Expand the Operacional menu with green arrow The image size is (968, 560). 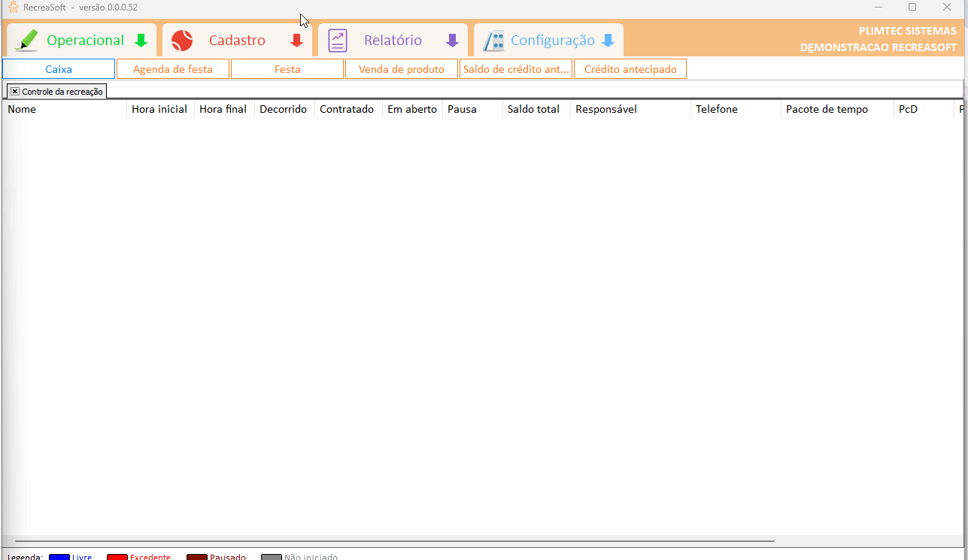pos(141,41)
